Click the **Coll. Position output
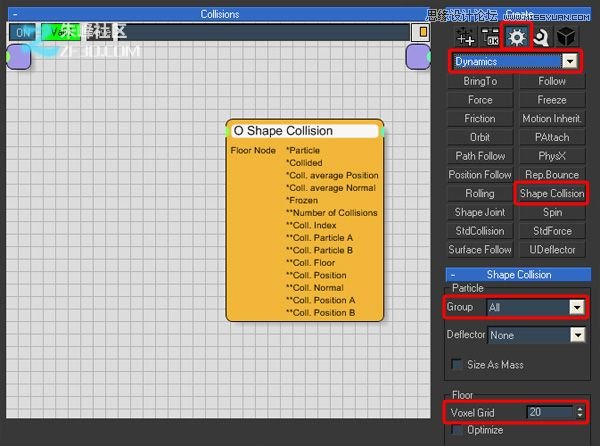 316,275
